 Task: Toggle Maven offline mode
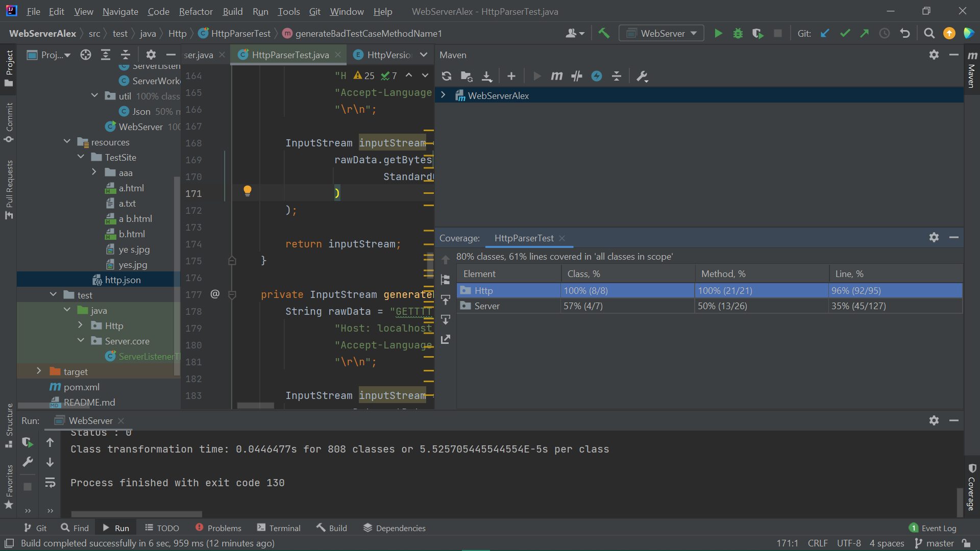click(597, 76)
